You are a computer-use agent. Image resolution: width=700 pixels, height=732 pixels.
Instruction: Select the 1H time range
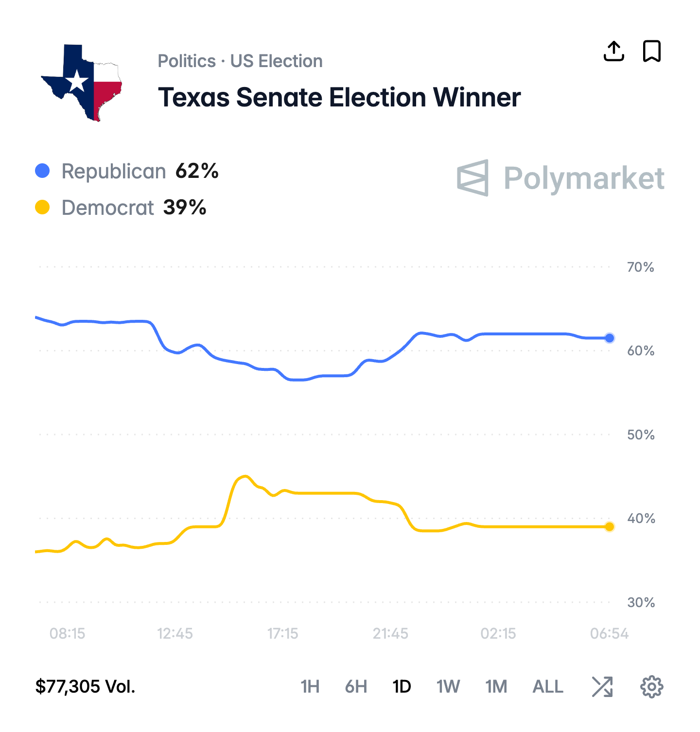pos(310,686)
